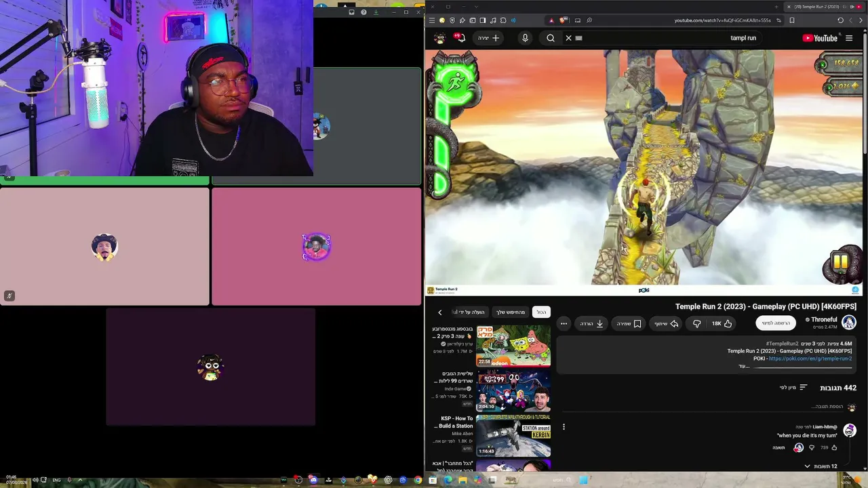Save the video to a playlist
The width and height of the screenshot is (868, 488).
[x=629, y=323]
